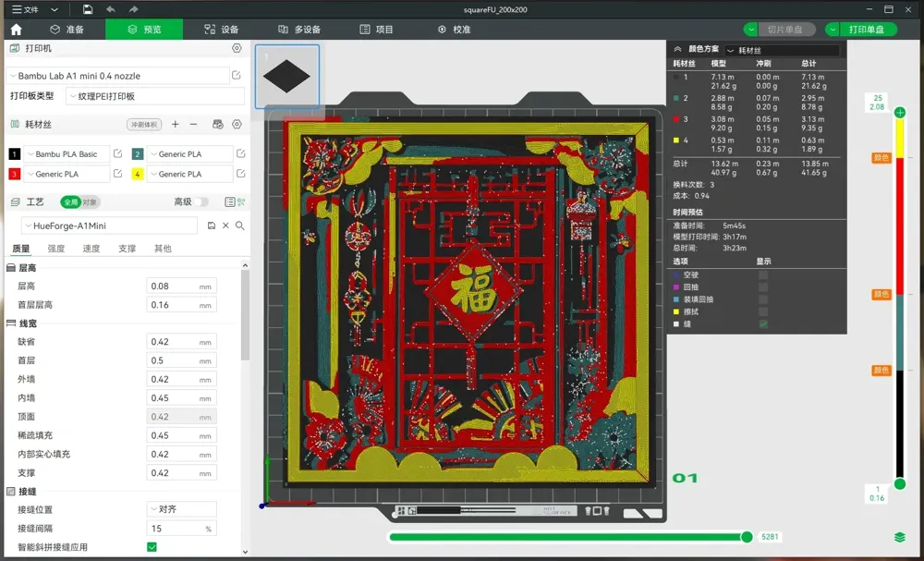Edit preset for filament 3 Generic PLA

click(118, 174)
